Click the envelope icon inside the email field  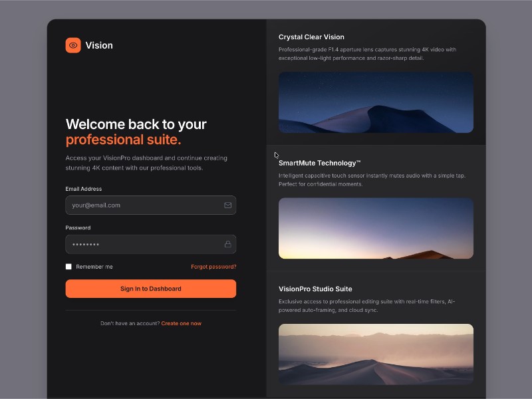pos(227,205)
